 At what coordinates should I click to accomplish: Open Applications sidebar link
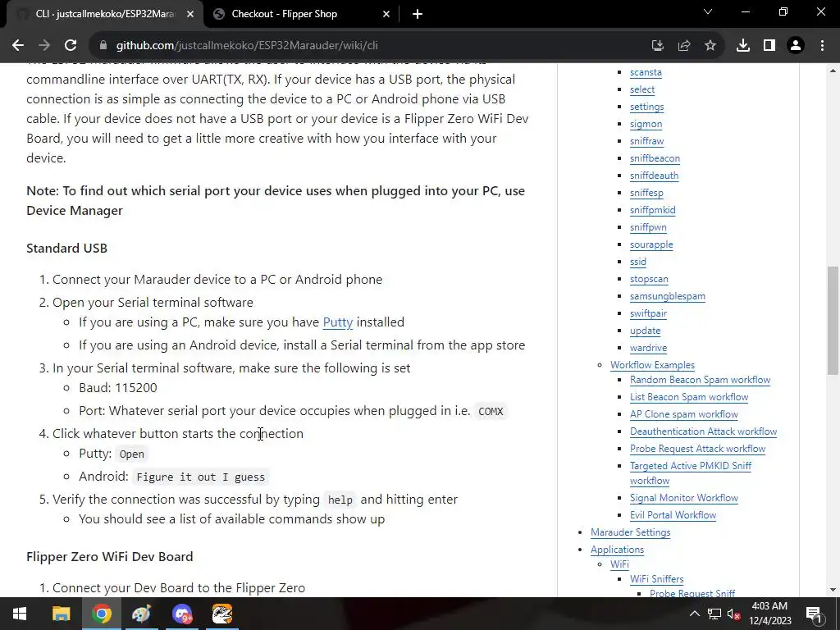(617, 549)
